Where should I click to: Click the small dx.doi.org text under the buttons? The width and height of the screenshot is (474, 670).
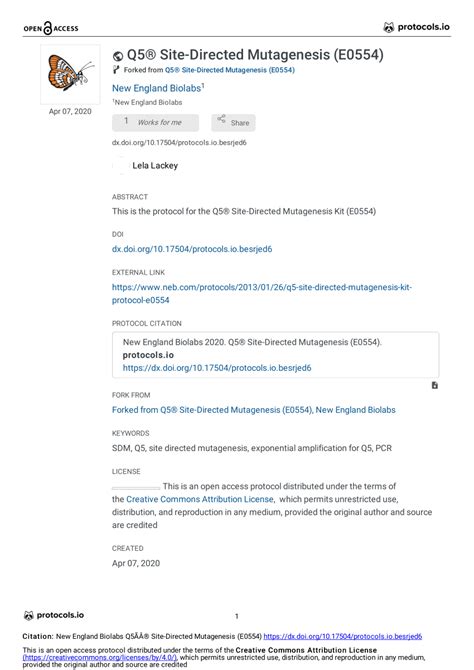(x=179, y=143)
